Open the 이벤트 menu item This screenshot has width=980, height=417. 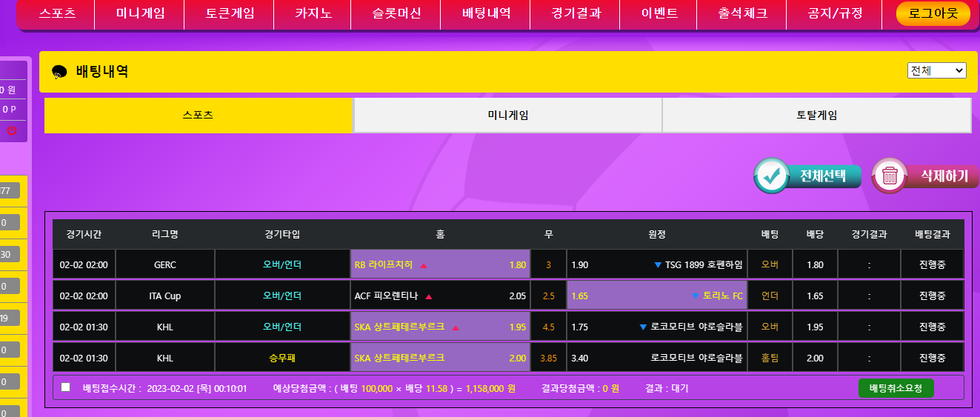[x=659, y=13]
